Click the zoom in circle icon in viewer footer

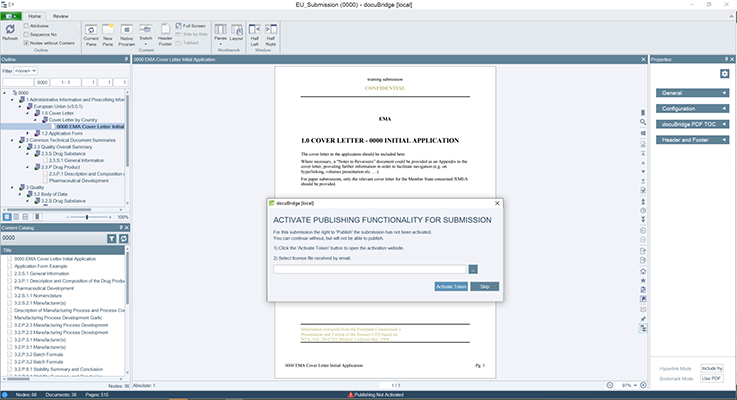coord(643,385)
